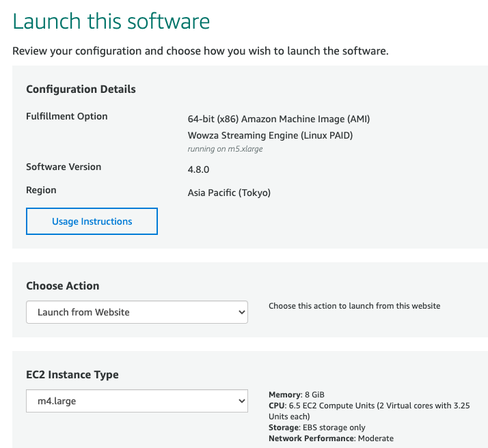Image resolution: width=488 pixels, height=448 pixels.
Task: Click the 'Choose Action' section heading
Action: [x=63, y=285]
